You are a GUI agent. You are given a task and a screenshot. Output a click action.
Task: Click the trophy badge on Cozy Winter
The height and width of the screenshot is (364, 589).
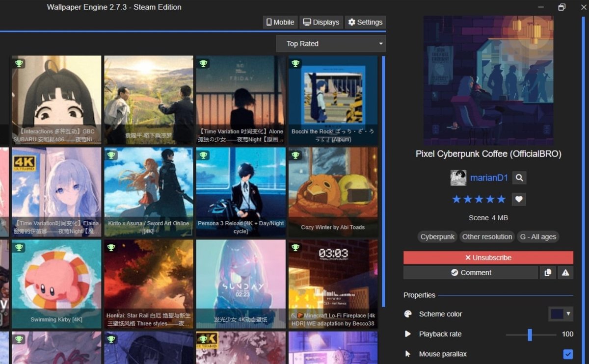click(295, 156)
